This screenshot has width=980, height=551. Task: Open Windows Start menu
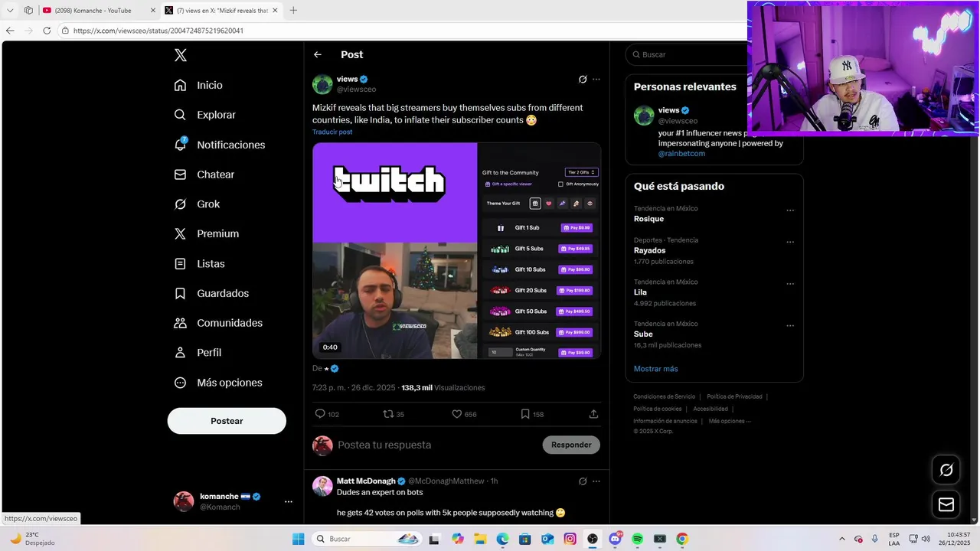coord(298,539)
